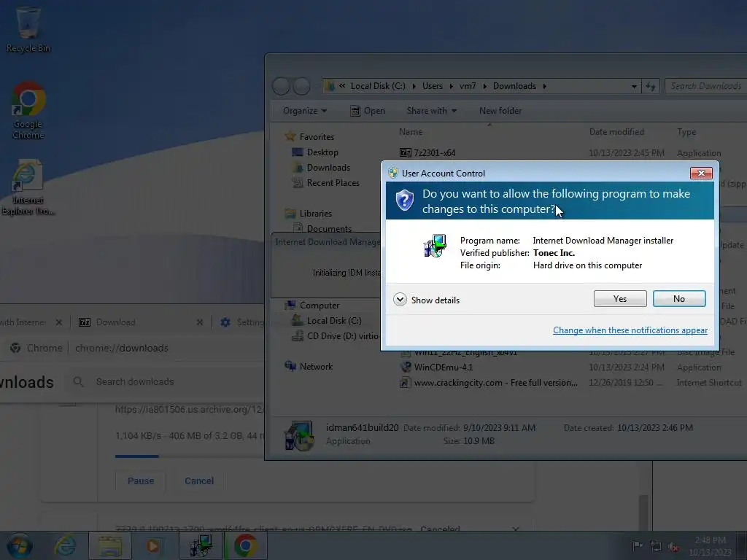
Task: Open the Organize dropdown menu
Action: coord(305,111)
